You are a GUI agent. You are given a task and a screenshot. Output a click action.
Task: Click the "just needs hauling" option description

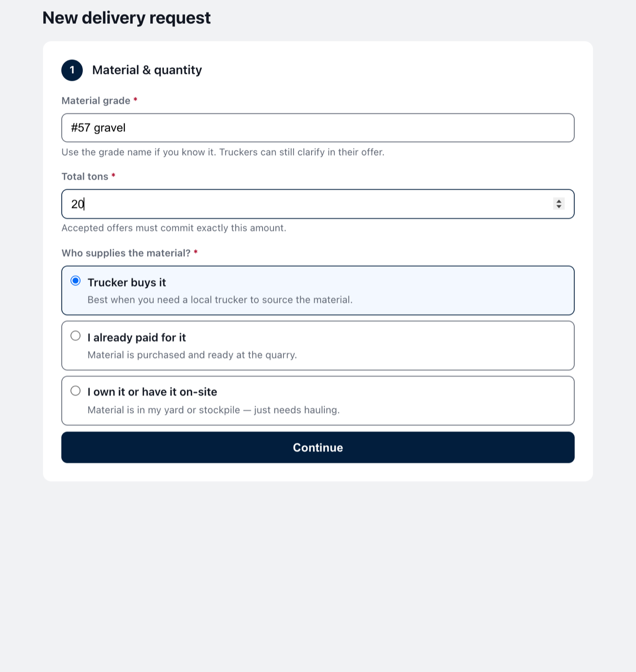214,410
